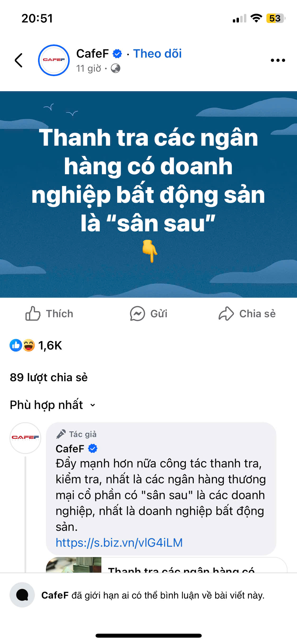Image resolution: width=297 pixels, height=644 pixels.
Task: Follow CafeF via Theo dõi
Action: click(157, 54)
